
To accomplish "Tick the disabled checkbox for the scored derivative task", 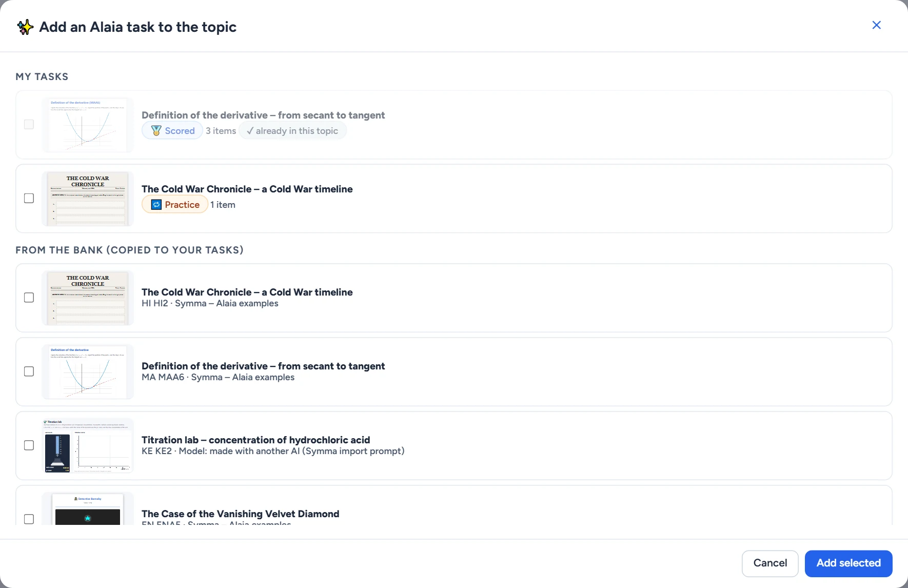I will coord(29,124).
